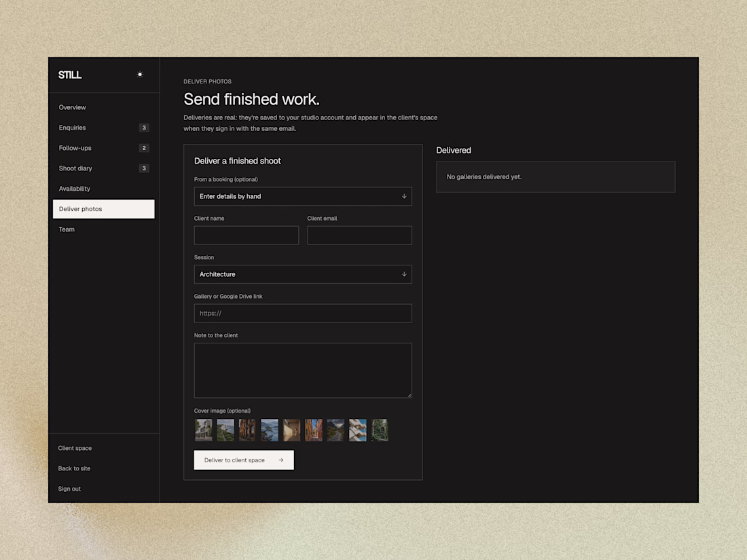The width and height of the screenshot is (747, 560).
Task: Click the Enquiries count badge
Action: click(x=144, y=128)
